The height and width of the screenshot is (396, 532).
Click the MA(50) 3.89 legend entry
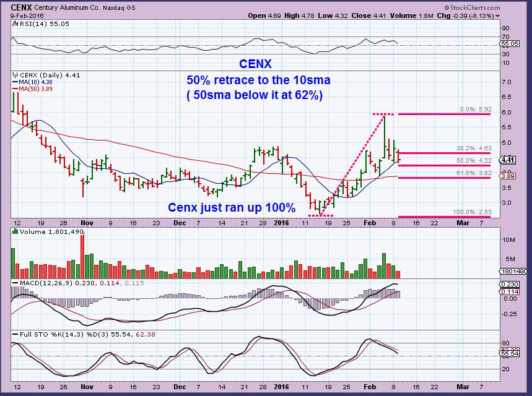(x=32, y=89)
